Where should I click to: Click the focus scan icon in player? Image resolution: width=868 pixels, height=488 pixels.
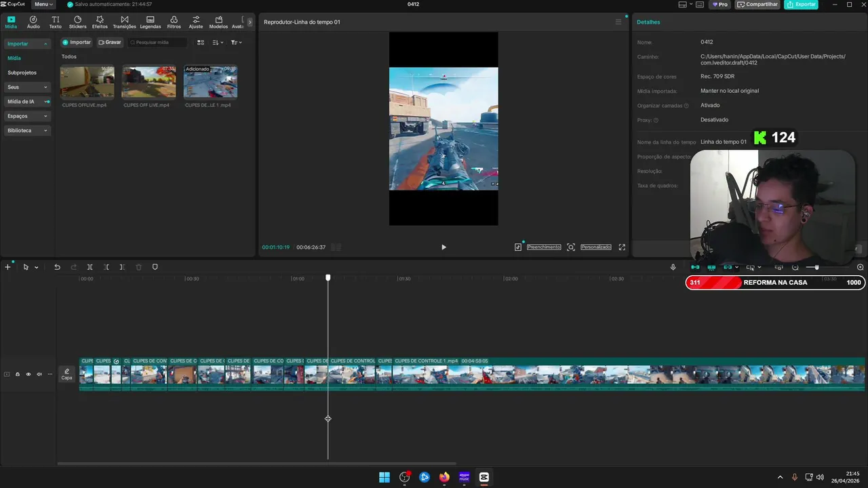(x=571, y=247)
